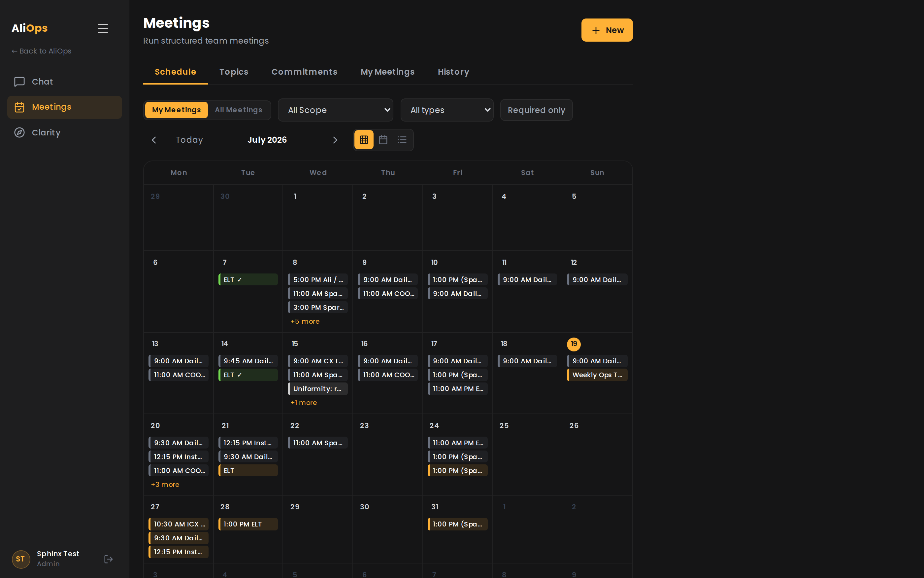Open 12:15 PM Inst on July 21
This screenshot has width=924, height=578.
(x=248, y=443)
